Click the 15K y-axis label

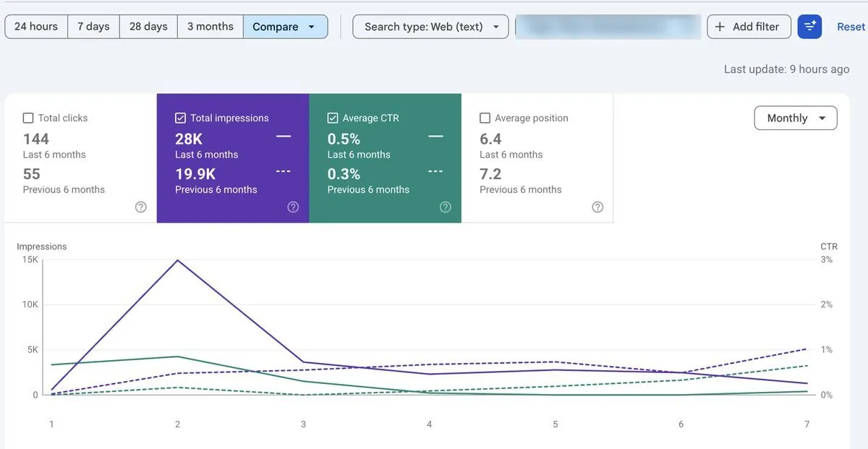(x=30, y=260)
